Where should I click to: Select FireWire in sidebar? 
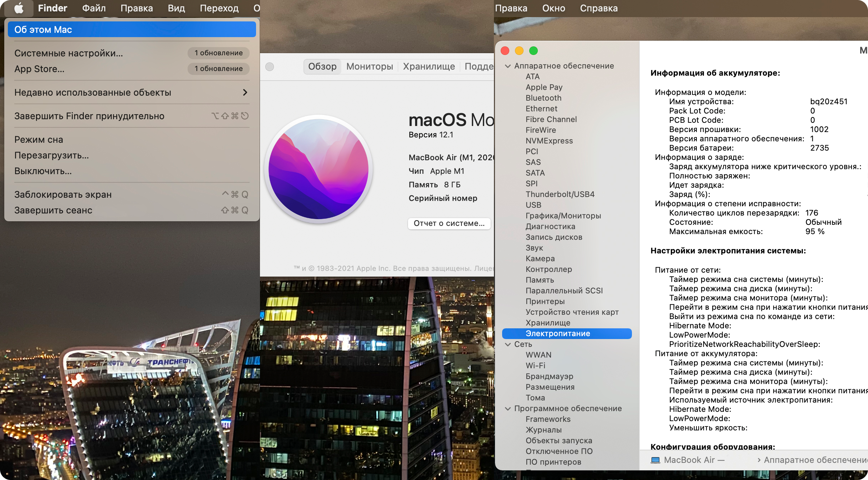(x=541, y=130)
